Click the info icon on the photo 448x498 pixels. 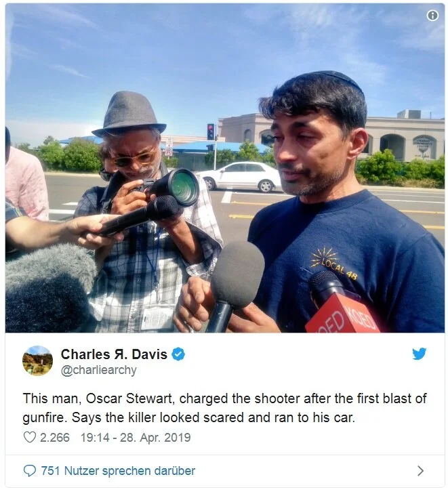point(432,15)
